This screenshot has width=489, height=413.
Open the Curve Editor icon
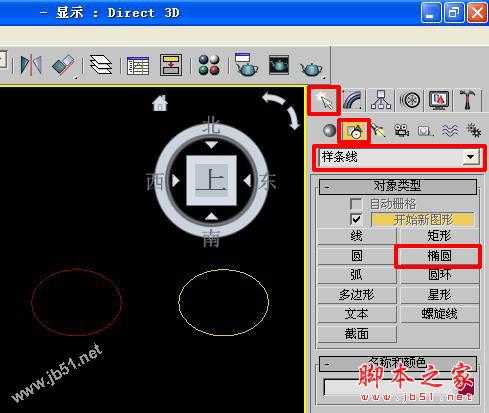tap(138, 66)
